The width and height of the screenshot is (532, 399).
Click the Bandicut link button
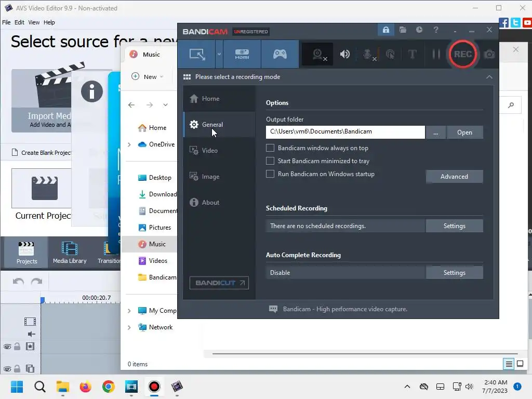[219, 283]
